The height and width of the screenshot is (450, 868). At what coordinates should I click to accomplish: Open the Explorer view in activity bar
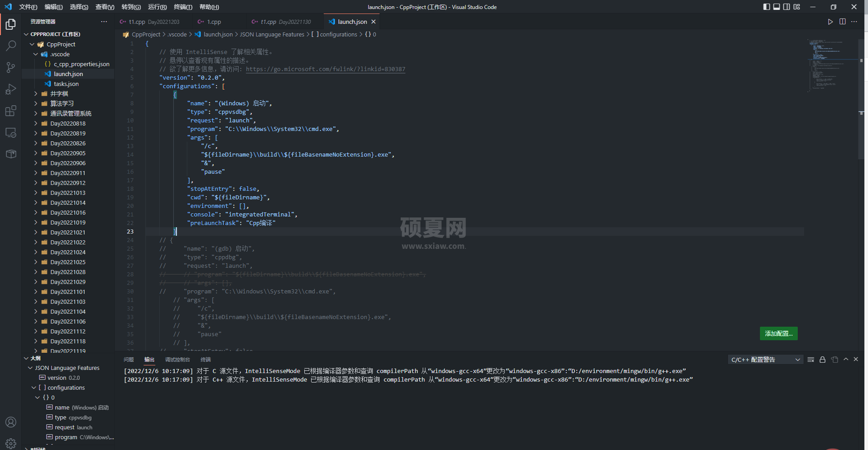coord(11,24)
